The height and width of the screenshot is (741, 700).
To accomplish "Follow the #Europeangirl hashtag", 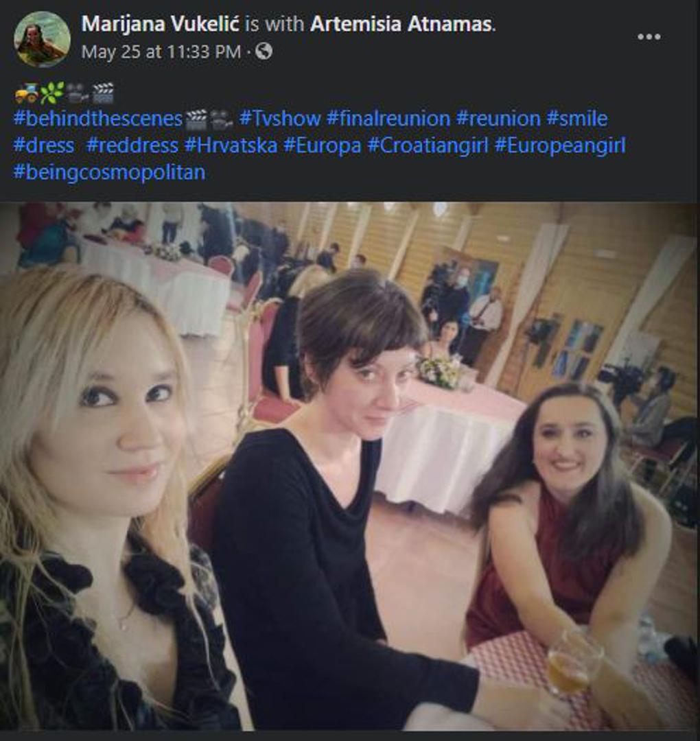I will [560, 145].
